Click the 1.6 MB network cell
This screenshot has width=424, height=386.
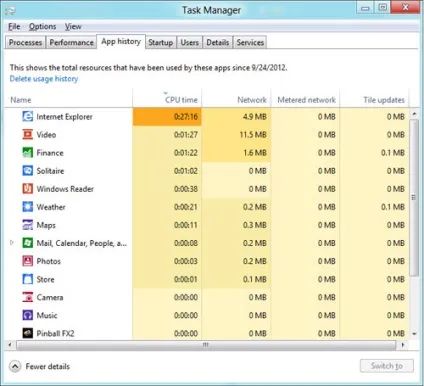pyautogui.click(x=236, y=153)
